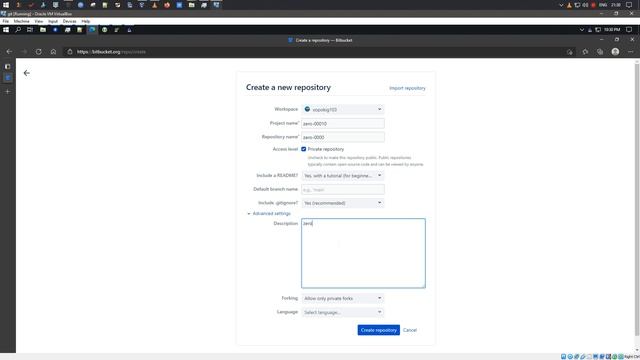Open VirtualBox Help menu
Image resolution: width=640 pixels, height=360 pixels.
click(86, 21)
